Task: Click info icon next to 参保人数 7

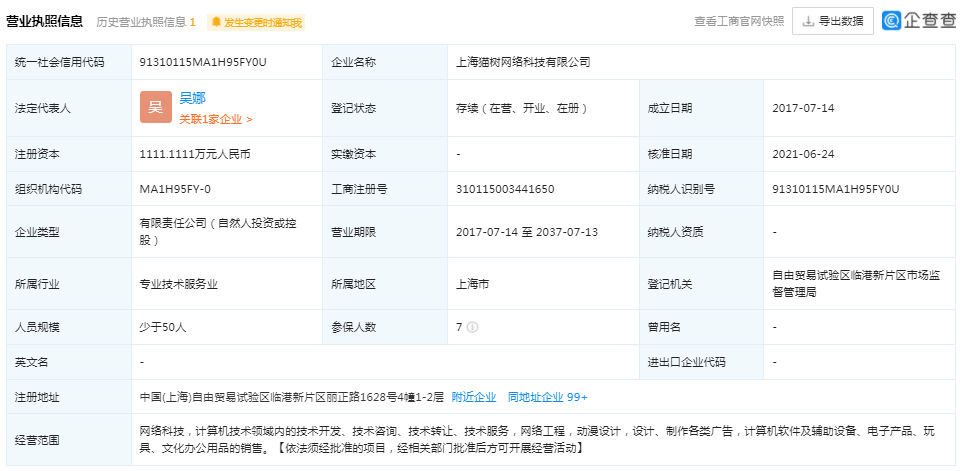Action: click(472, 327)
